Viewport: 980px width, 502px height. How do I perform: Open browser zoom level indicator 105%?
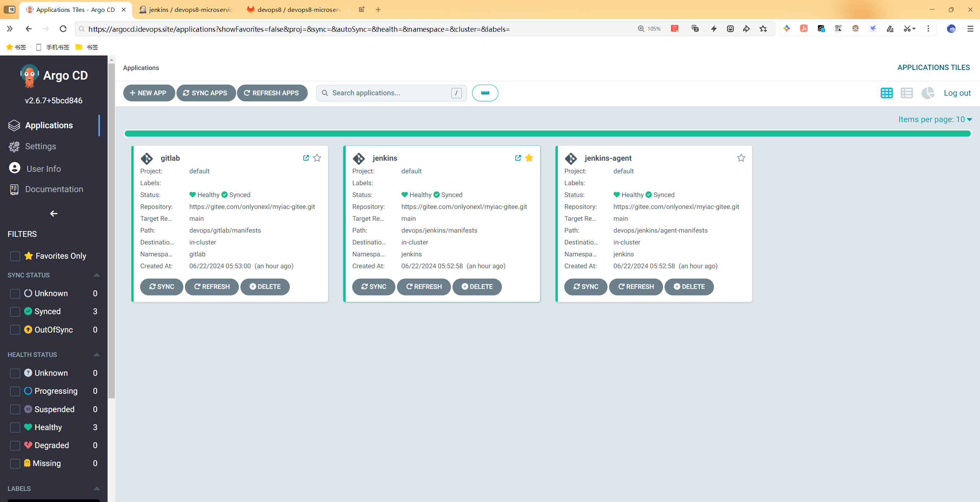(649, 29)
